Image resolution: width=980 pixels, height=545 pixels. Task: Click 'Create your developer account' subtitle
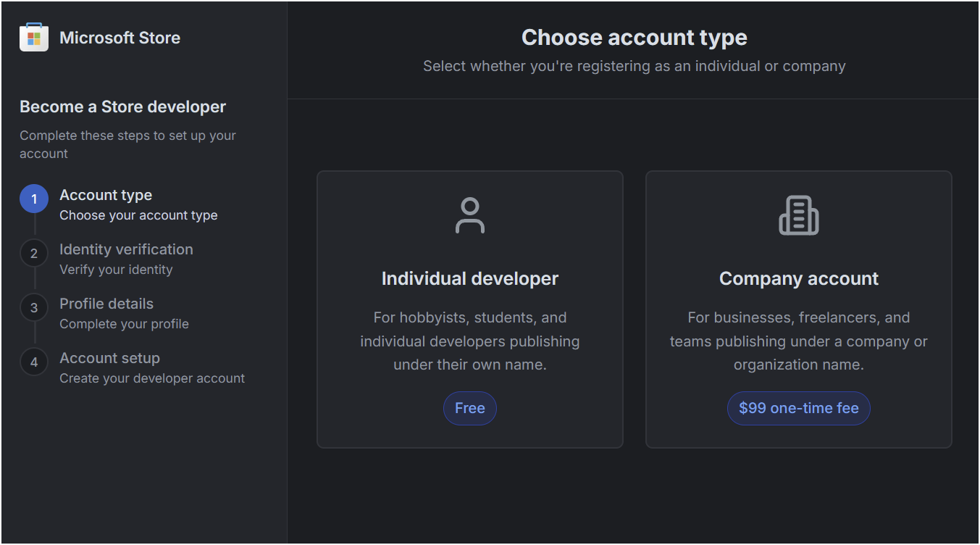tap(152, 378)
